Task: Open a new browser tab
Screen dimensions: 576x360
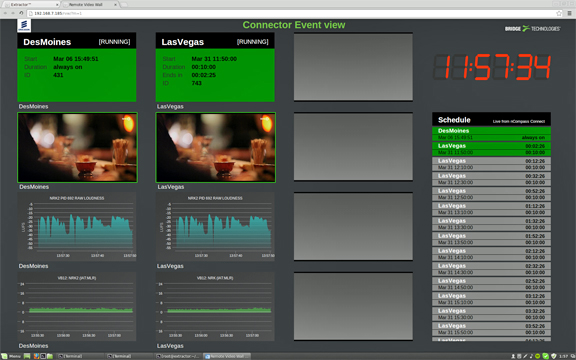Action: point(124,4)
